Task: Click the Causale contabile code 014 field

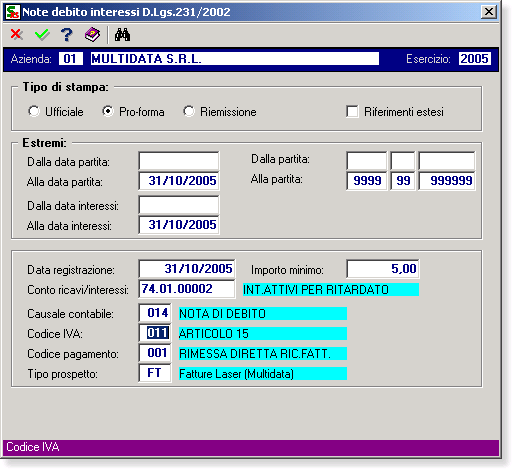Action: 155,313
